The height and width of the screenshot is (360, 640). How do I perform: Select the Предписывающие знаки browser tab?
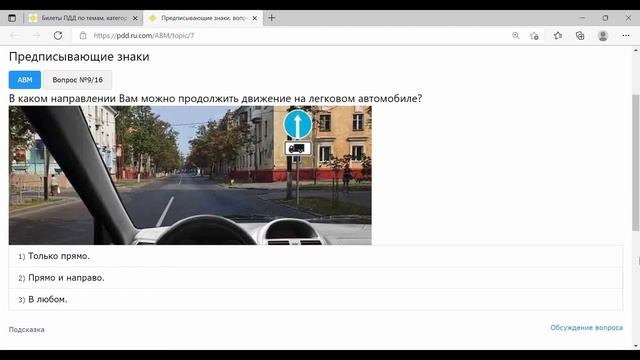click(203, 18)
